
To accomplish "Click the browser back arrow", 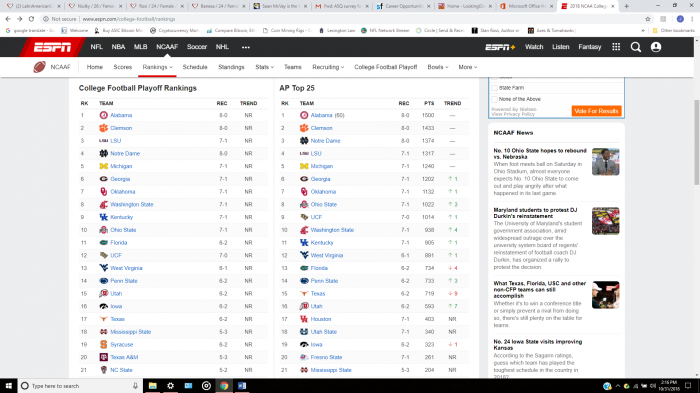I will click(8, 19).
